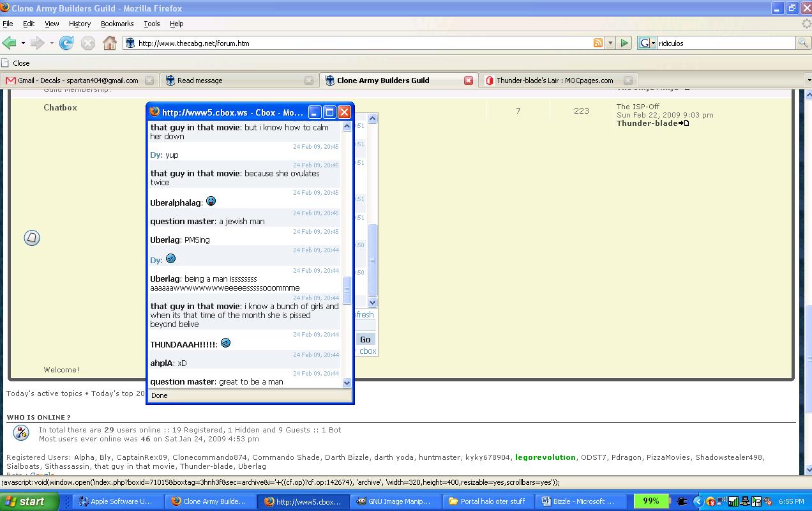Open the Forward button history dropdown

(51, 43)
